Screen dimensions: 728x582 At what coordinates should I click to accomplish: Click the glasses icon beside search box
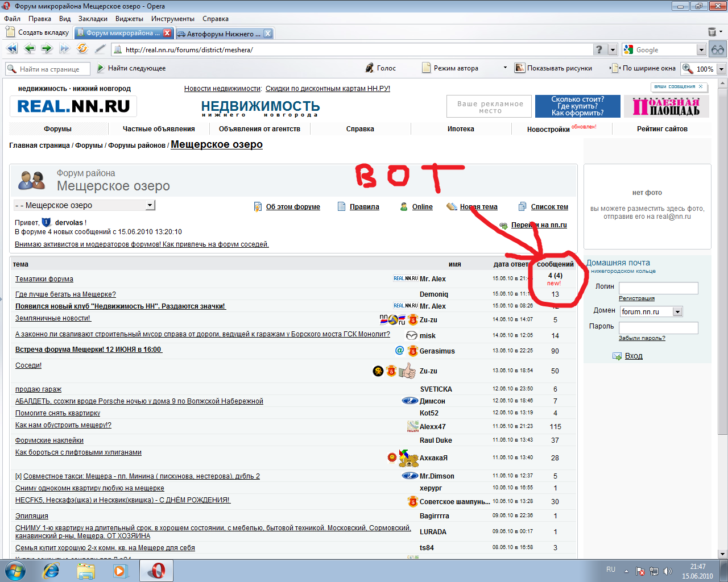(718, 49)
